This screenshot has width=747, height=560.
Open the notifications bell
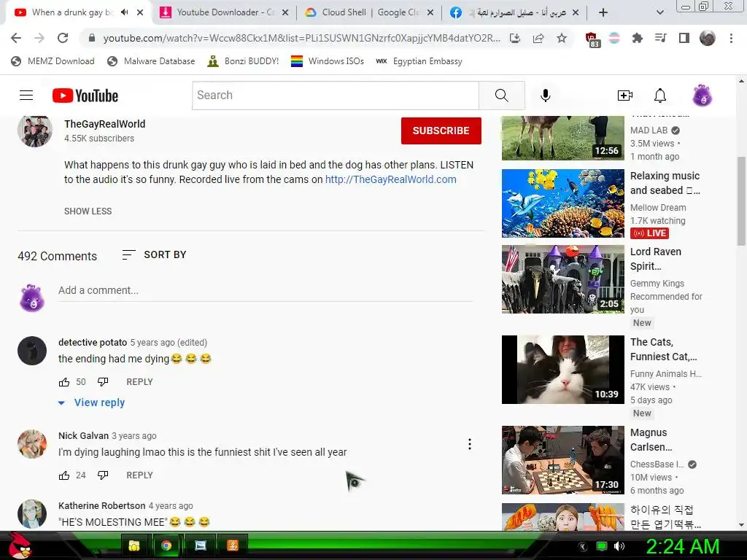[x=659, y=96]
